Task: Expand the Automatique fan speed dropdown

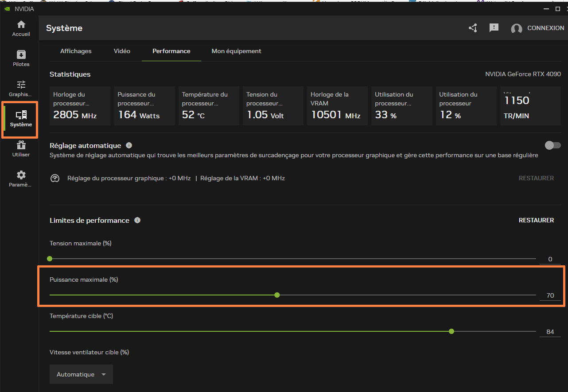Action: pyautogui.click(x=81, y=374)
